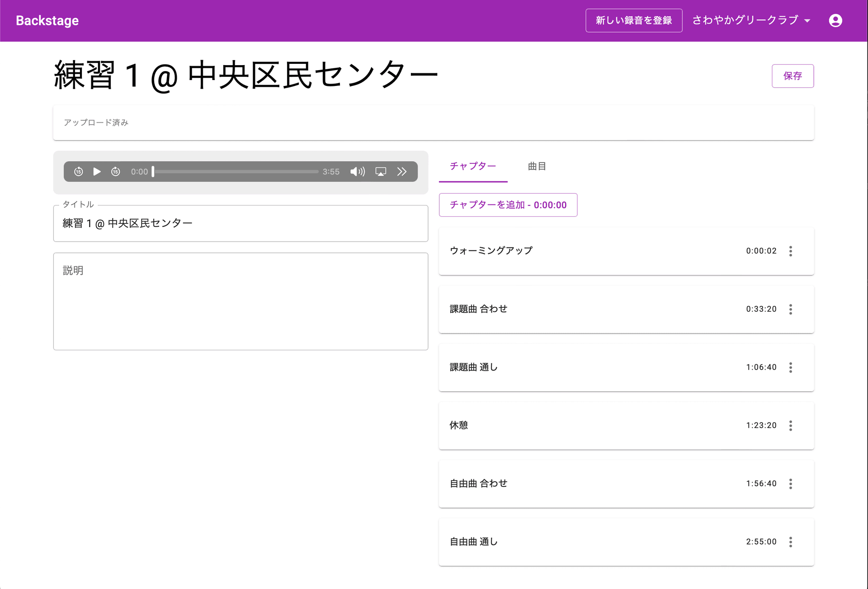
Task: Open options menu for 休憩 chapter
Action: pyautogui.click(x=791, y=425)
